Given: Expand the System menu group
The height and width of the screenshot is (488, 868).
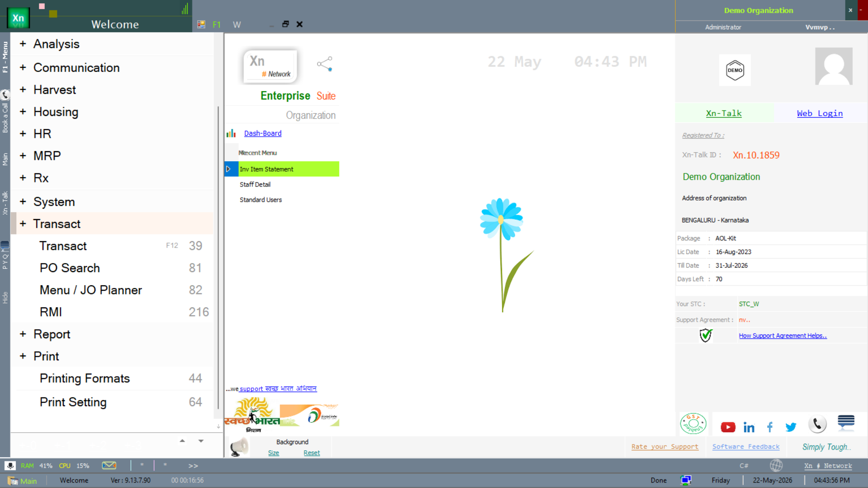Looking at the screenshot, I should pos(23,201).
